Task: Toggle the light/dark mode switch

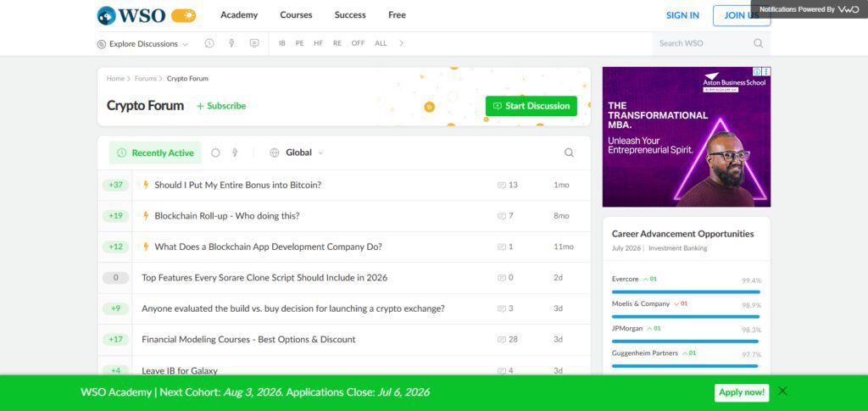Action: pyautogui.click(x=183, y=15)
